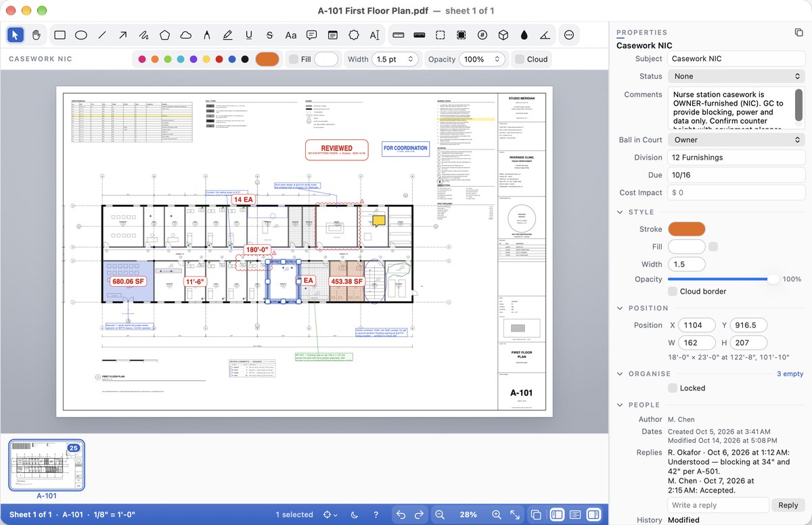Viewport: 812px width, 525px height.
Task: Click the Division field 12 Furnishings
Action: pyautogui.click(x=736, y=158)
